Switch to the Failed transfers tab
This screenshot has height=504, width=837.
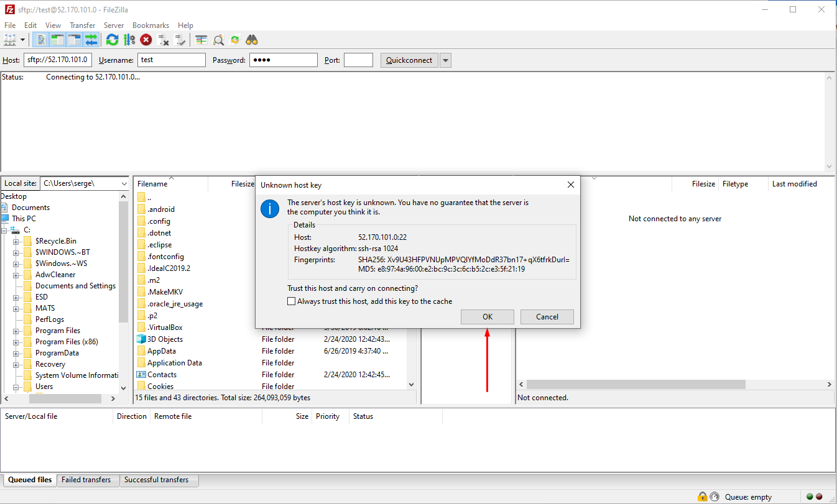click(x=86, y=480)
